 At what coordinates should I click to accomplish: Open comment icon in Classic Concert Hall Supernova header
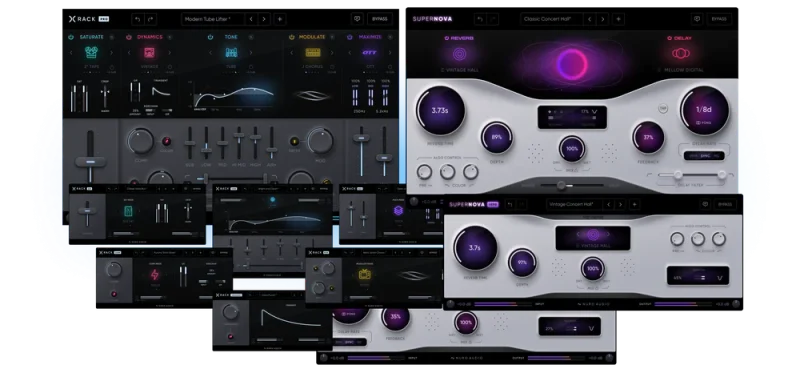coord(696,19)
